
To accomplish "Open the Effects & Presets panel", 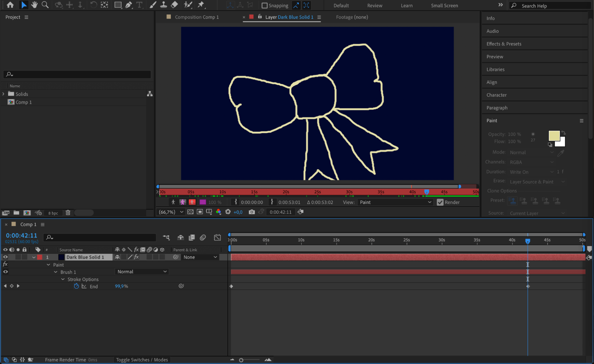I will [504, 44].
